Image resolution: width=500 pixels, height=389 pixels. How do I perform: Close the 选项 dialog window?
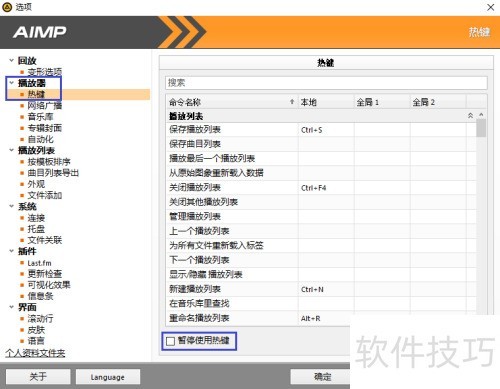(x=490, y=7)
